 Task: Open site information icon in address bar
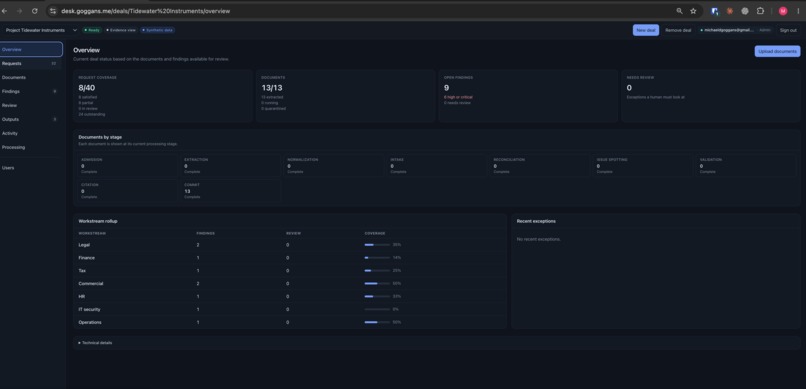coord(52,11)
